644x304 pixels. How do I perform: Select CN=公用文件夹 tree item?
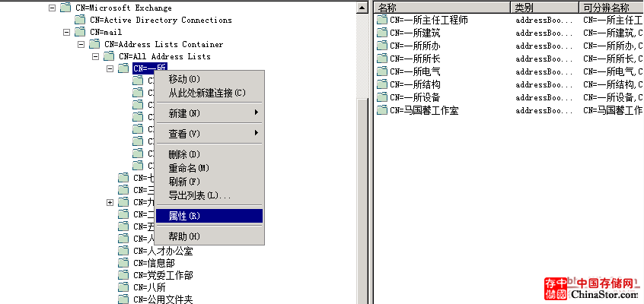point(163,299)
